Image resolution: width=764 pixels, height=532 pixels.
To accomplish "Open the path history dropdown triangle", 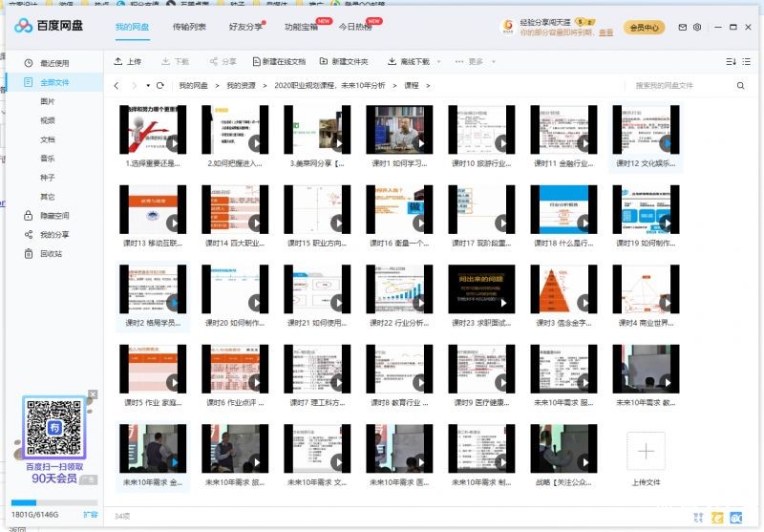I will tap(148, 86).
